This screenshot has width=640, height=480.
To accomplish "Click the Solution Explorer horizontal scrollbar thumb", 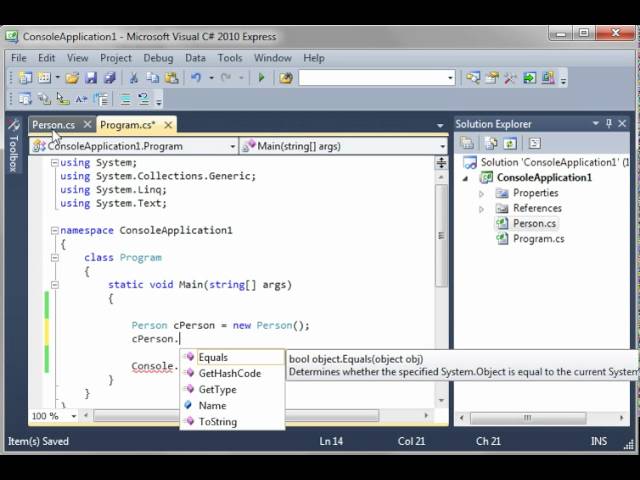I will pos(528,418).
